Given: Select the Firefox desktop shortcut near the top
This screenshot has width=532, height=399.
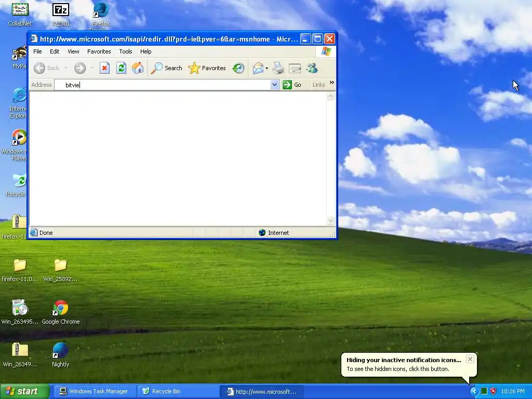Looking at the screenshot, I should (x=101, y=16).
